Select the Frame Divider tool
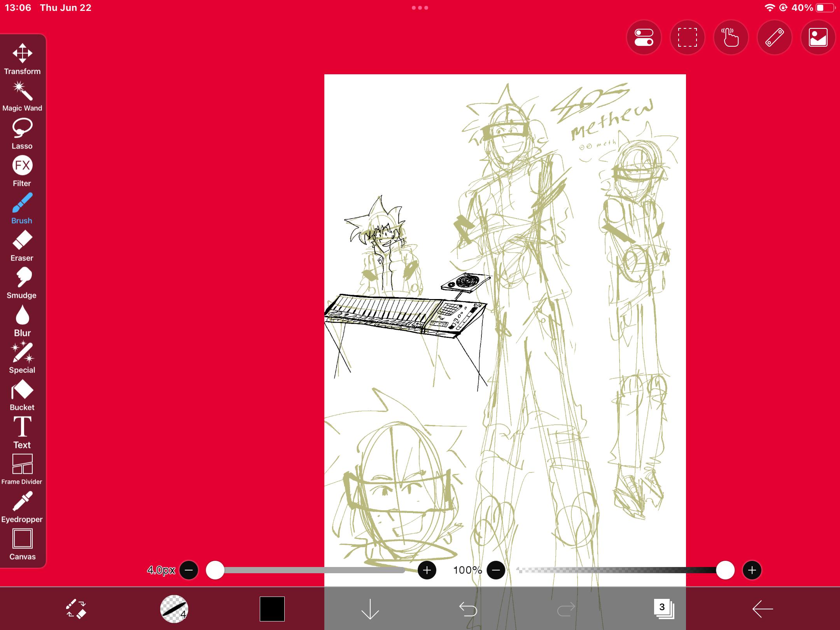This screenshot has width=840, height=630. [x=22, y=469]
